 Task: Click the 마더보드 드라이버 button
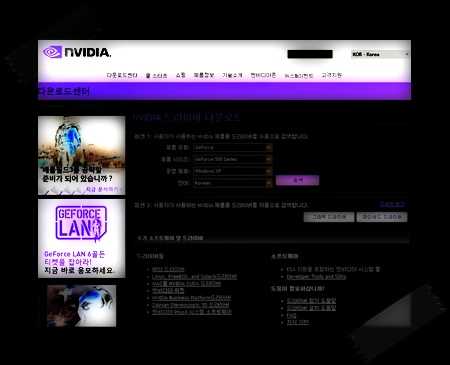(382, 217)
